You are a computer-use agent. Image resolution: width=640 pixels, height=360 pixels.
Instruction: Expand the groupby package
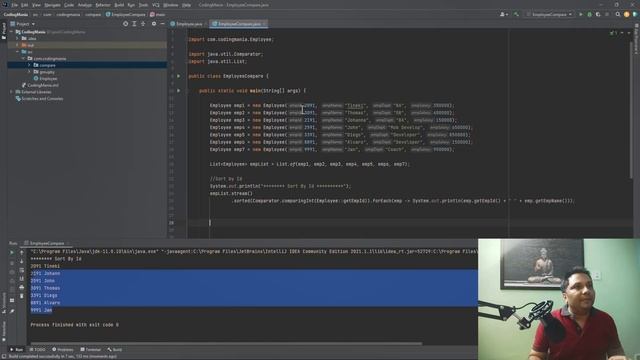(x=29, y=72)
